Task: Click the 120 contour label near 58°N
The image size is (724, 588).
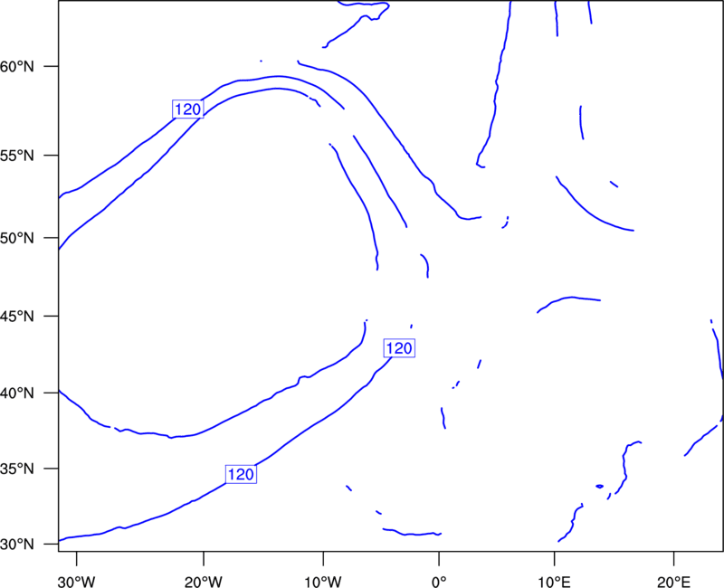Action: coord(188,109)
